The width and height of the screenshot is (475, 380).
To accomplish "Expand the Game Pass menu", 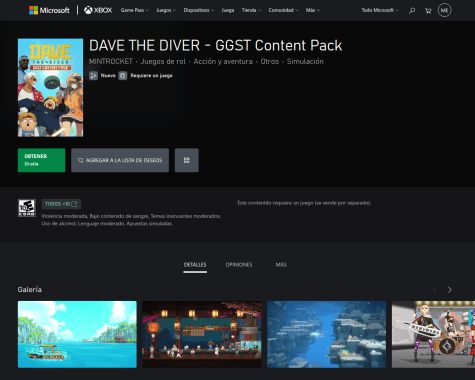I will (135, 10).
